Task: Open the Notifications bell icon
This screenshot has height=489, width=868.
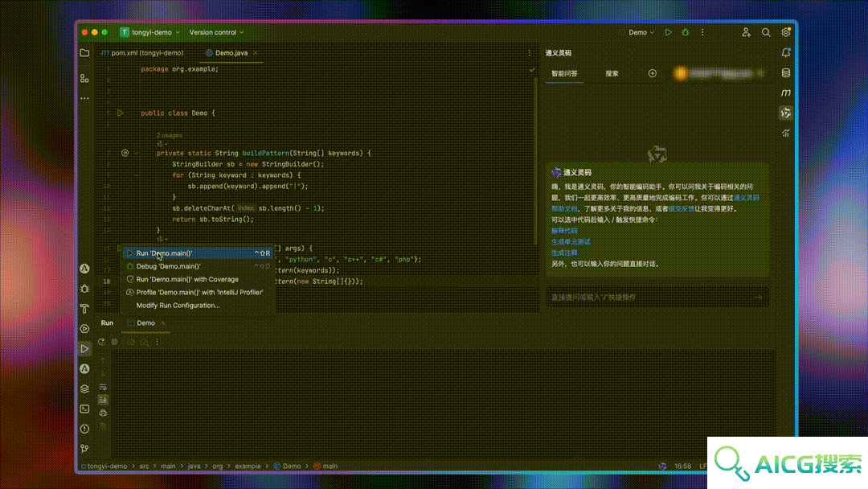Action: [785, 52]
